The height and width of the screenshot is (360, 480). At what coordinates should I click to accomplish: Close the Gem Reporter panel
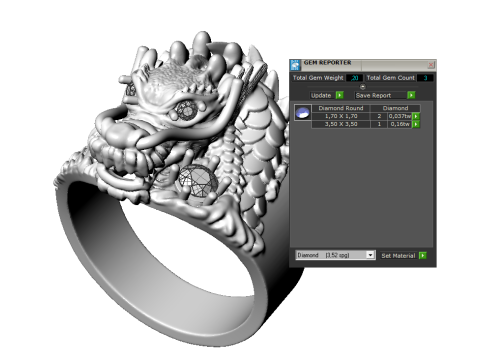tap(431, 64)
